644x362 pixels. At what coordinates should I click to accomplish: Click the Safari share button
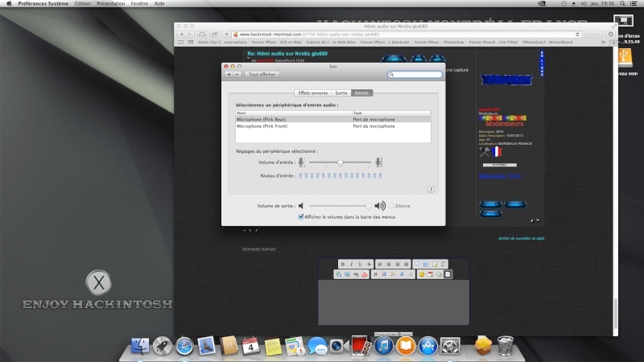click(x=214, y=34)
